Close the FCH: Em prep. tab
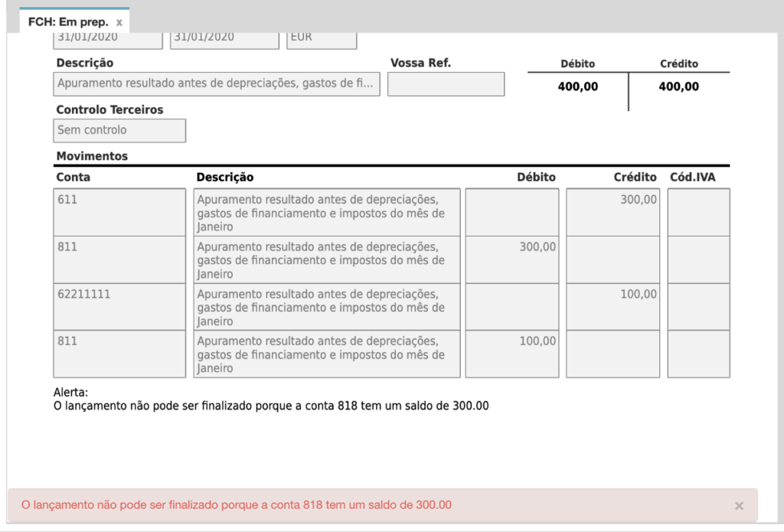This screenshot has width=784, height=532. pyautogui.click(x=119, y=22)
